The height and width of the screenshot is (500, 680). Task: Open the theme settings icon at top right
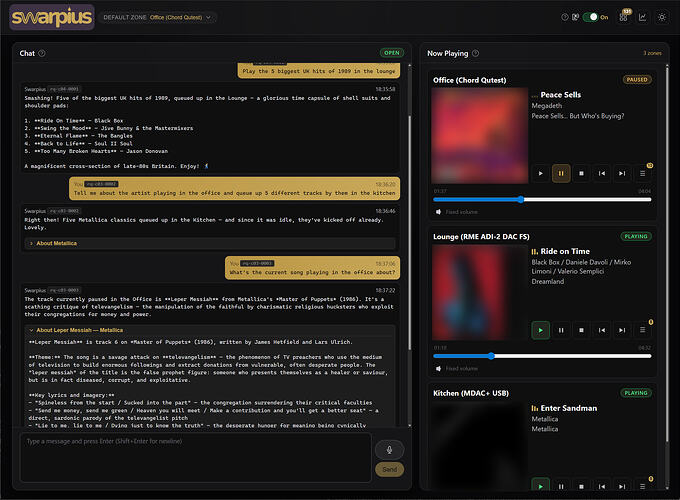click(662, 17)
